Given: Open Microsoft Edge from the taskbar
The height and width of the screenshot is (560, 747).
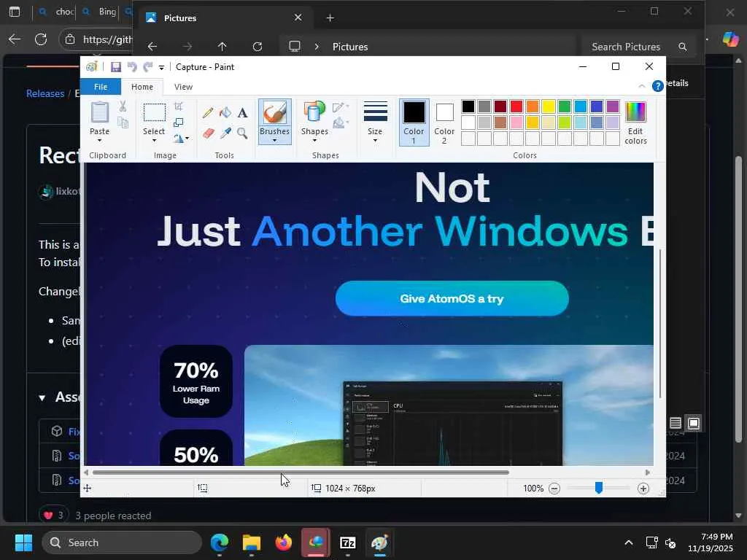Looking at the screenshot, I should pyautogui.click(x=220, y=542).
